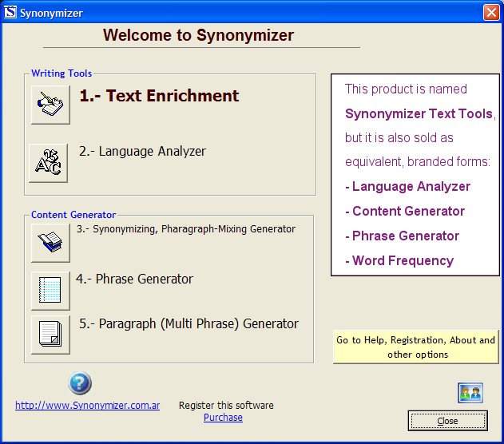The image size is (504, 444).
Task: Click '3.- Synonymizing, Pharagraph-Mixing Generator' text
Action: [x=186, y=229]
